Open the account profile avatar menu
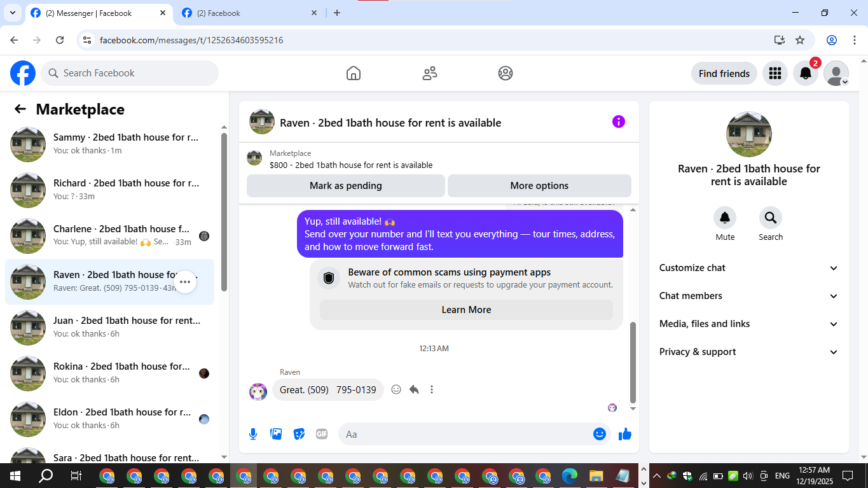Viewport: 868px width, 488px height. (x=836, y=73)
